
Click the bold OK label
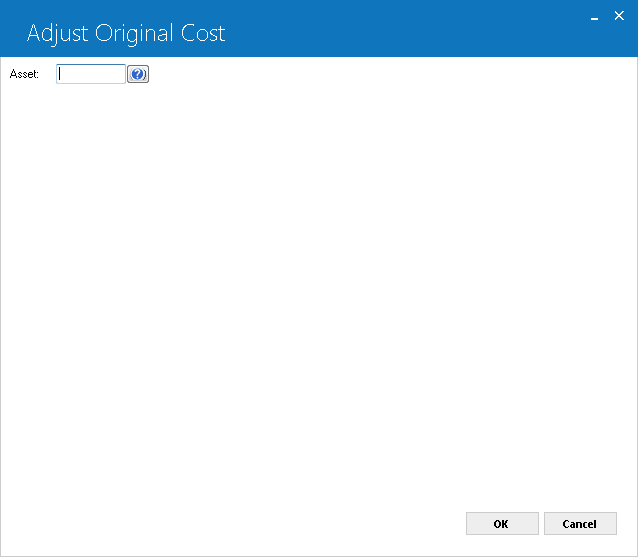pyautogui.click(x=501, y=524)
